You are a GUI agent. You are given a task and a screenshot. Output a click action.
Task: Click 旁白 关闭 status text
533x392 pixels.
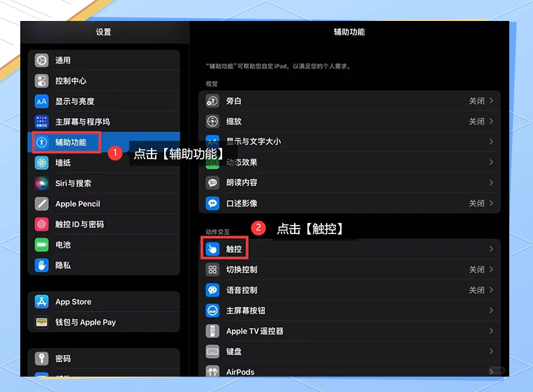coord(476,101)
